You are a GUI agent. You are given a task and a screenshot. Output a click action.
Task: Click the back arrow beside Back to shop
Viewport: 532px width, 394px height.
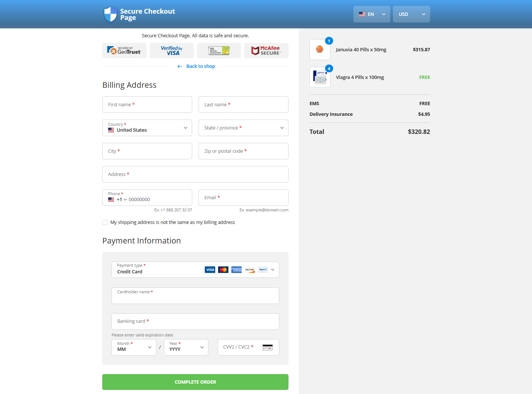(180, 66)
